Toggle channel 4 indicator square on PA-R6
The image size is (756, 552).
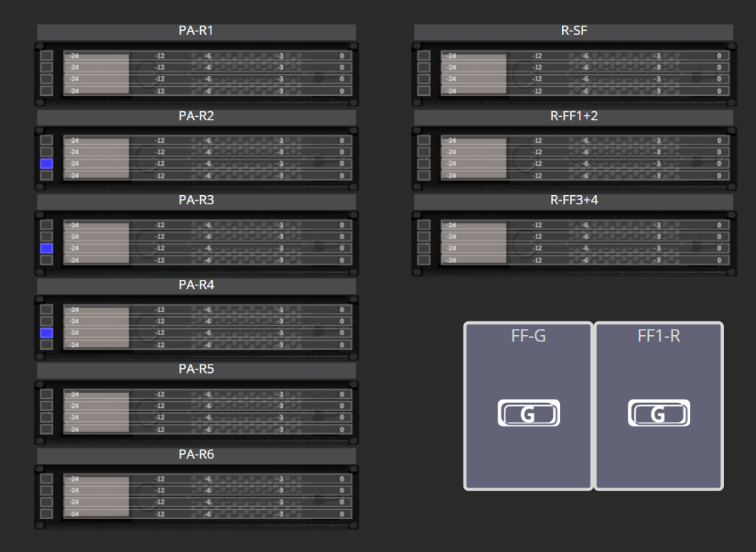point(46,514)
